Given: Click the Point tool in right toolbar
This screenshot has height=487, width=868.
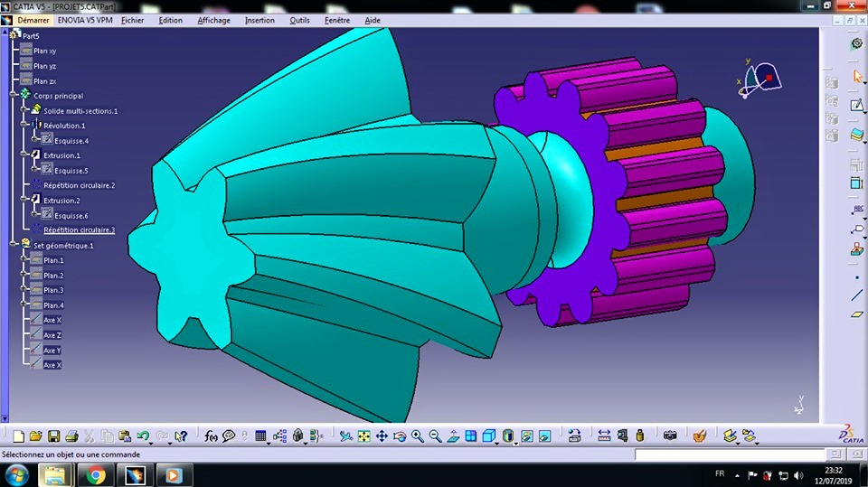Looking at the screenshot, I should click(x=857, y=277).
